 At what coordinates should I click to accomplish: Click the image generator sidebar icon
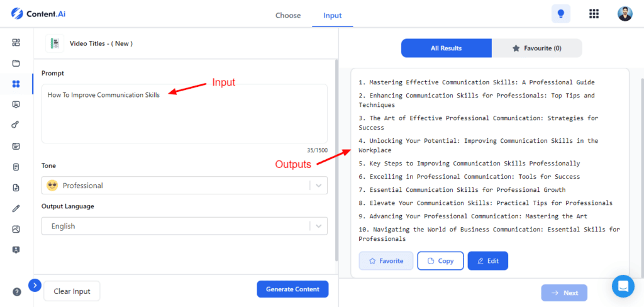(x=16, y=229)
